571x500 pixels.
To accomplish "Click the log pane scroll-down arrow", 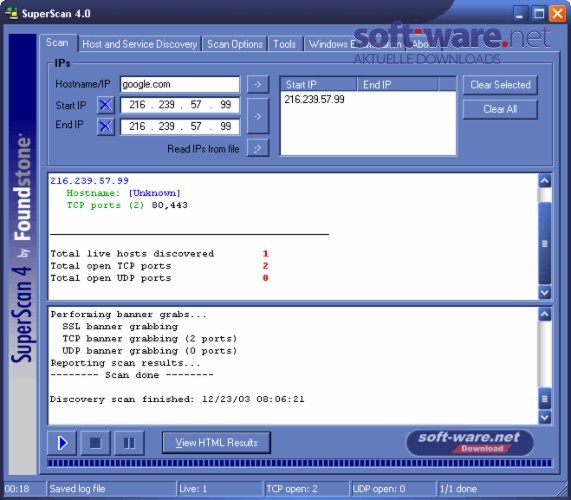I will coord(545,417).
